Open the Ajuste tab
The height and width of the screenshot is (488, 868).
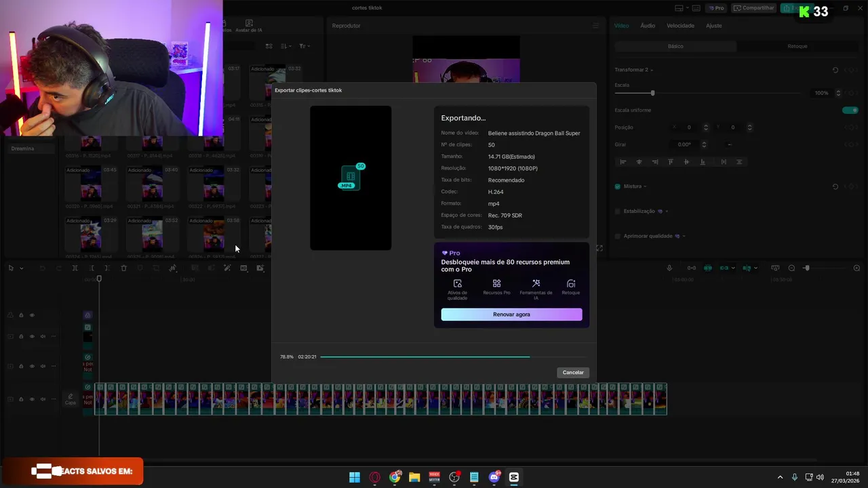(x=713, y=26)
